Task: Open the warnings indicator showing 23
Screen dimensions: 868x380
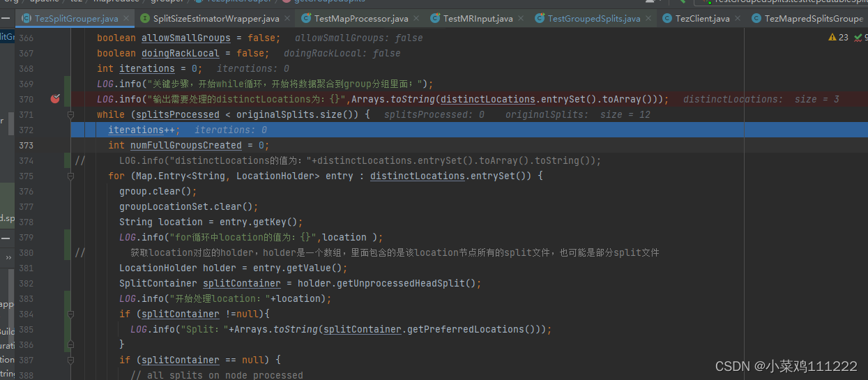Action: point(839,38)
